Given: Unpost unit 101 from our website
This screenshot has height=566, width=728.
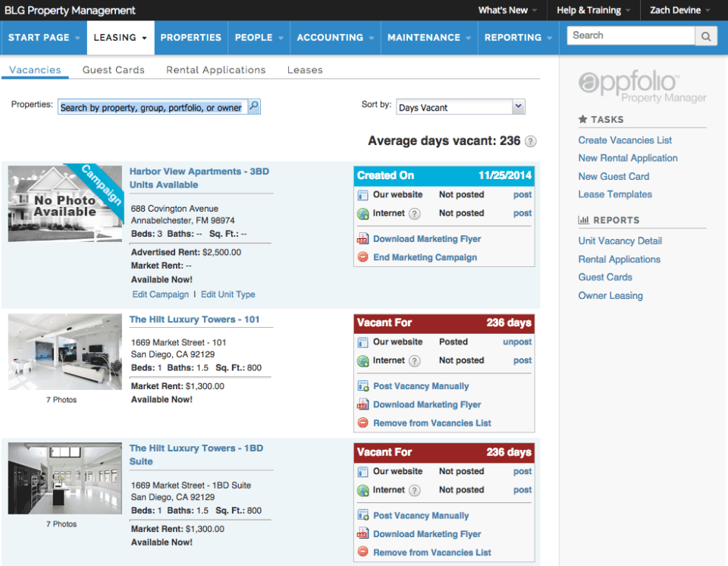Looking at the screenshot, I should [517, 342].
